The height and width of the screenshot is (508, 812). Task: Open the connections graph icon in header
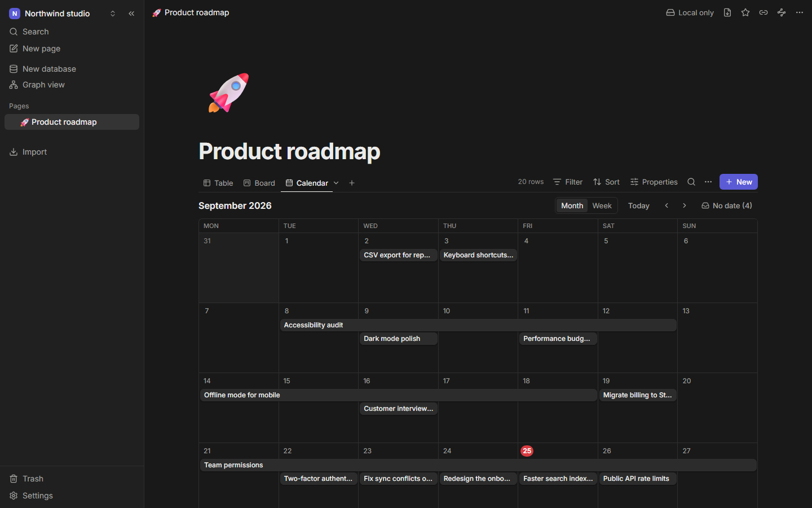click(782, 12)
